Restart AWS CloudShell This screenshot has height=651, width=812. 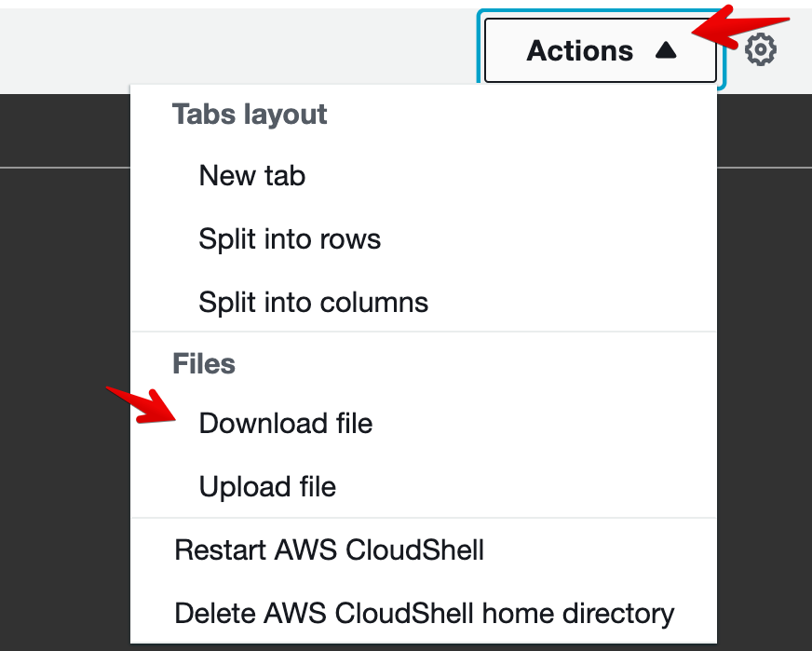point(329,550)
